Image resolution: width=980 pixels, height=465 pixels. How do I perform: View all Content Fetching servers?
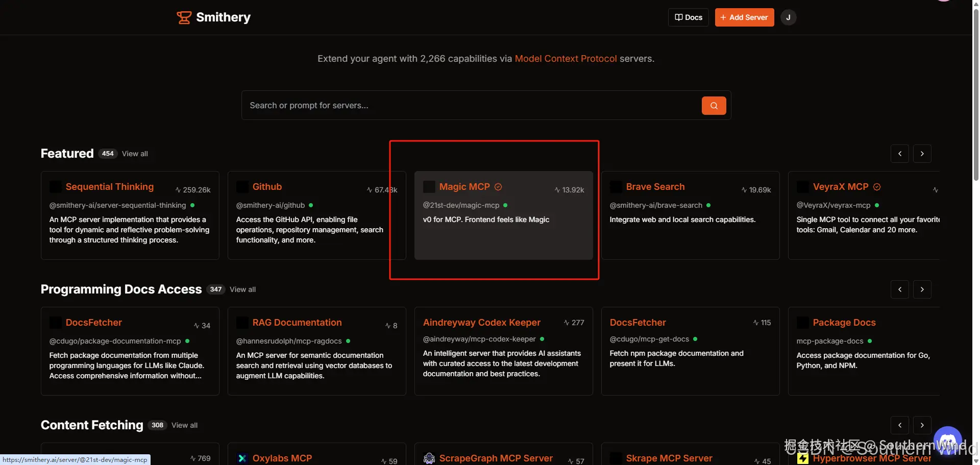pyautogui.click(x=184, y=425)
